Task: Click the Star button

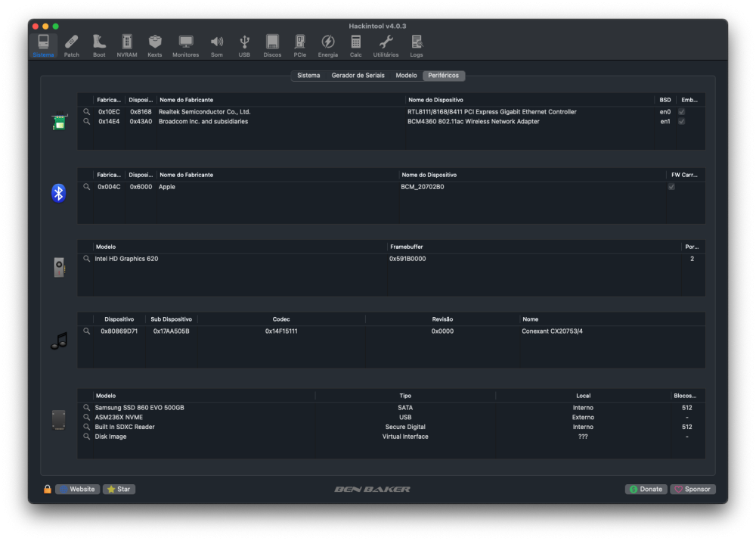Action: point(119,489)
